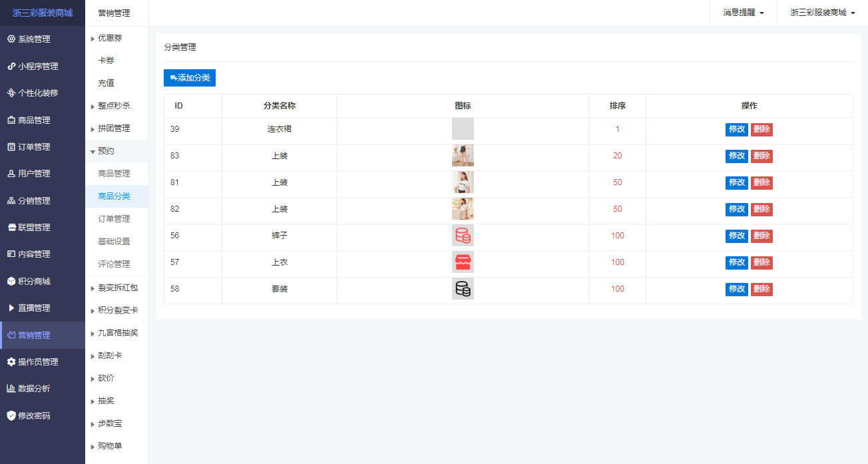Click 删除 for 上衣 category
This screenshot has width=868, height=464.
coord(761,262)
